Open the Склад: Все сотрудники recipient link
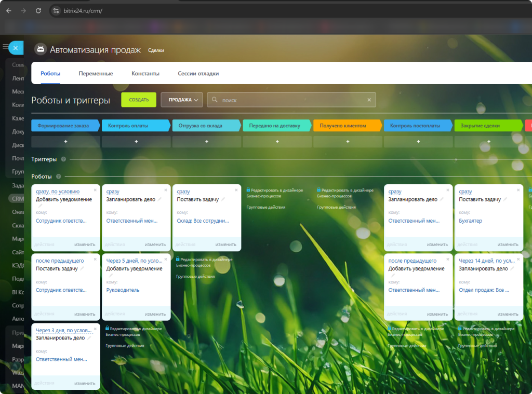Image resolution: width=532 pixels, height=394 pixels. point(203,221)
